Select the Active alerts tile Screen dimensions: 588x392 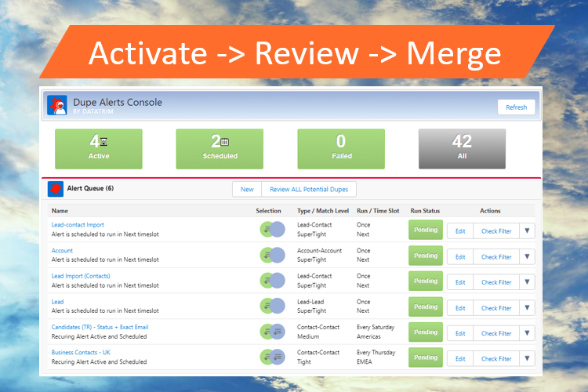[99, 149]
